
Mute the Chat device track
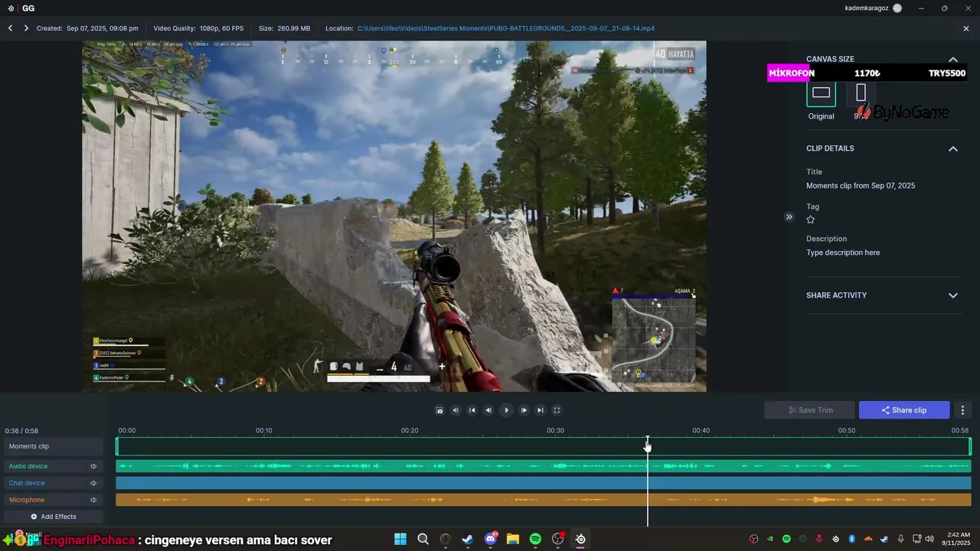[93, 483]
